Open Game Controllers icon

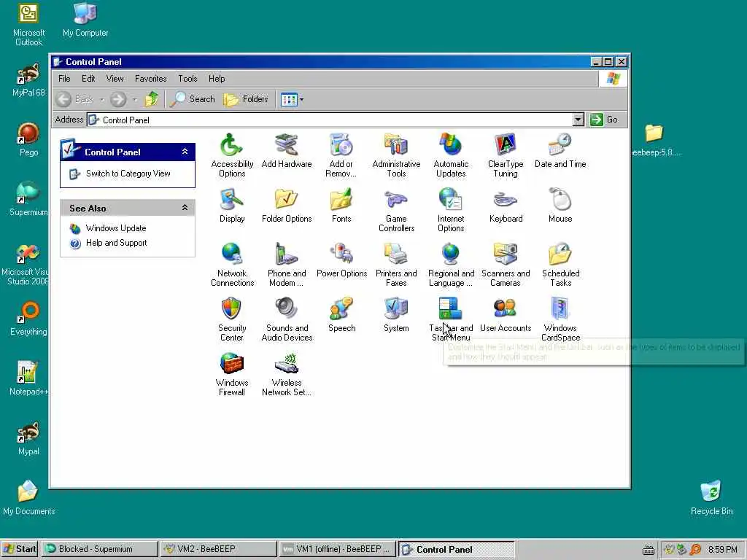[x=396, y=210]
